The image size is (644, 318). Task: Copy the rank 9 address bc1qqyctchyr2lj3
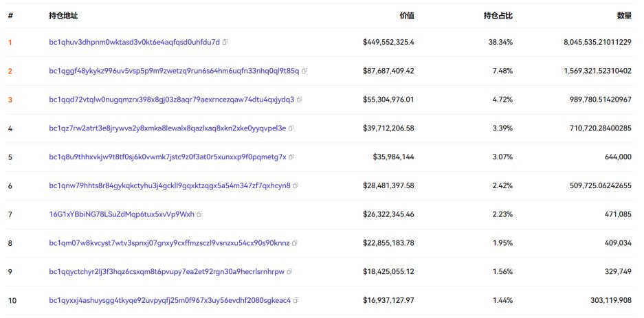(289, 272)
